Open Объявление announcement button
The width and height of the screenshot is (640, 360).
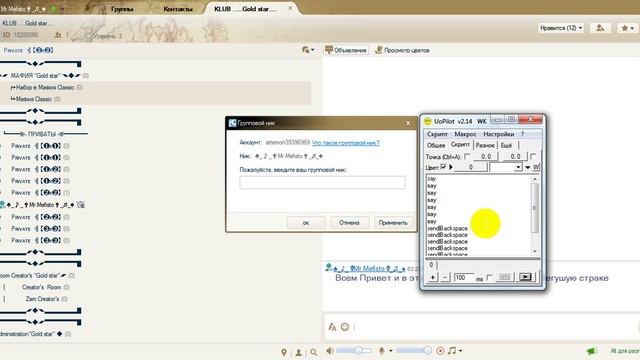346,50
